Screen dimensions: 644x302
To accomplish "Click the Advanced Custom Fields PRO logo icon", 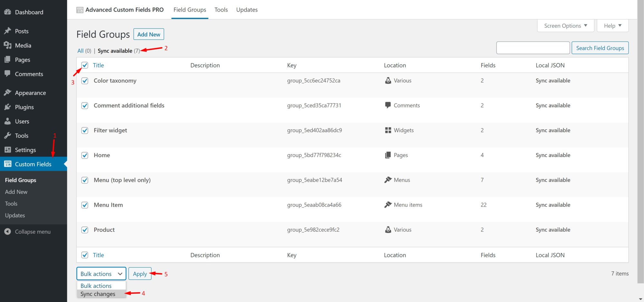I will point(80,10).
